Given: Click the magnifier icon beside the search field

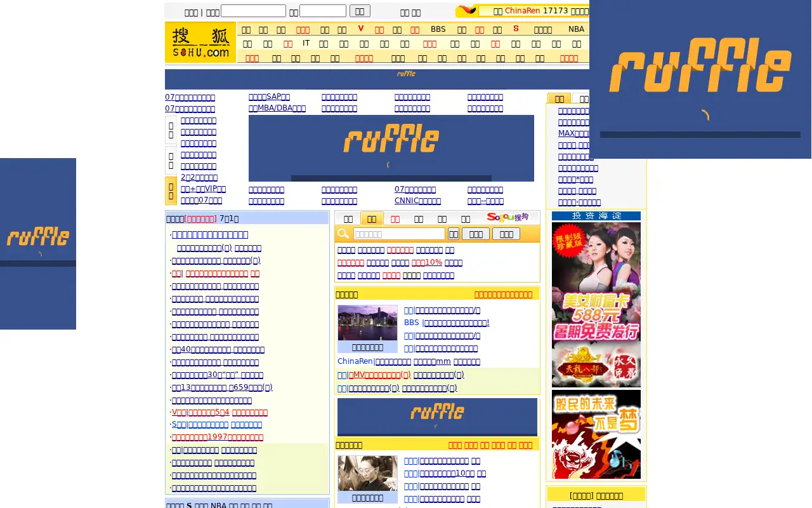Looking at the screenshot, I should pyautogui.click(x=343, y=234).
